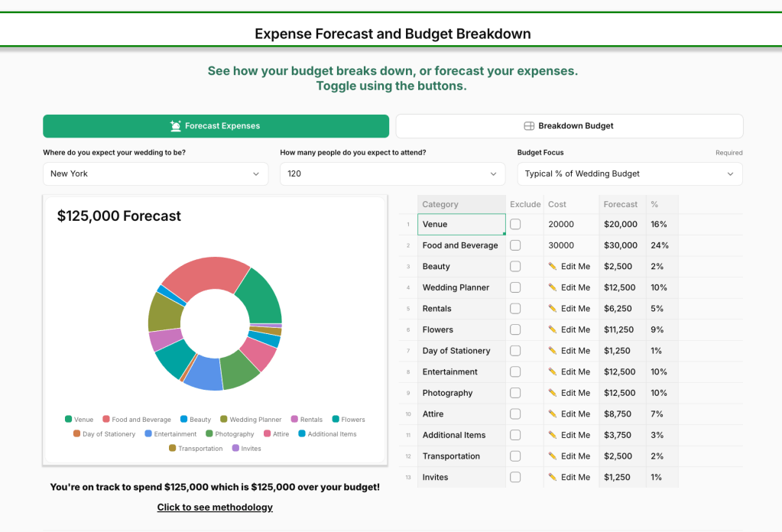Image resolution: width=782 pixels, height=532 pixels.
Task: Click the Venue legend color swatch
Action: [x=69, y=420]
